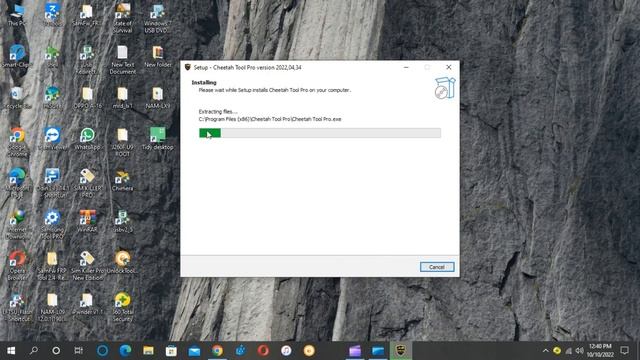Open the OPPO A-16 folder
Image resolution: width=640 pixels, height=360 pixels.
pyautogui.click(x=87, y=98)
